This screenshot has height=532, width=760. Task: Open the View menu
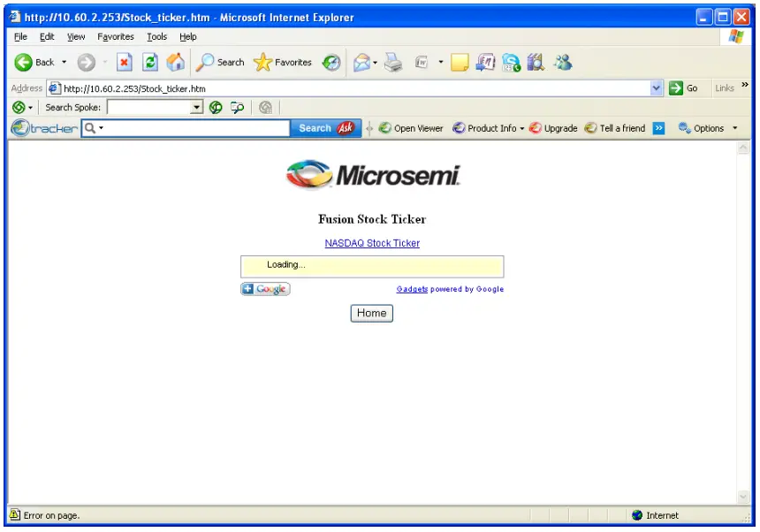(x=76, y=37)
